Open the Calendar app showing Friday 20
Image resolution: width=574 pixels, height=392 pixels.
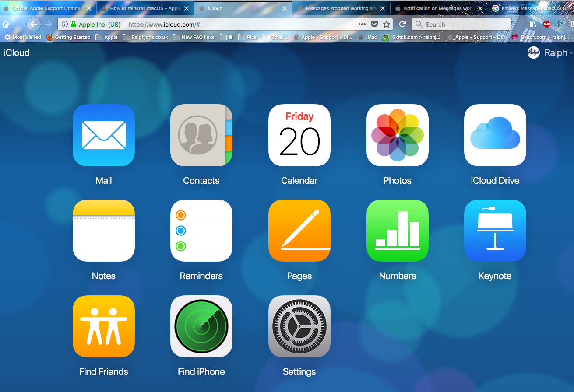point(299,135)
